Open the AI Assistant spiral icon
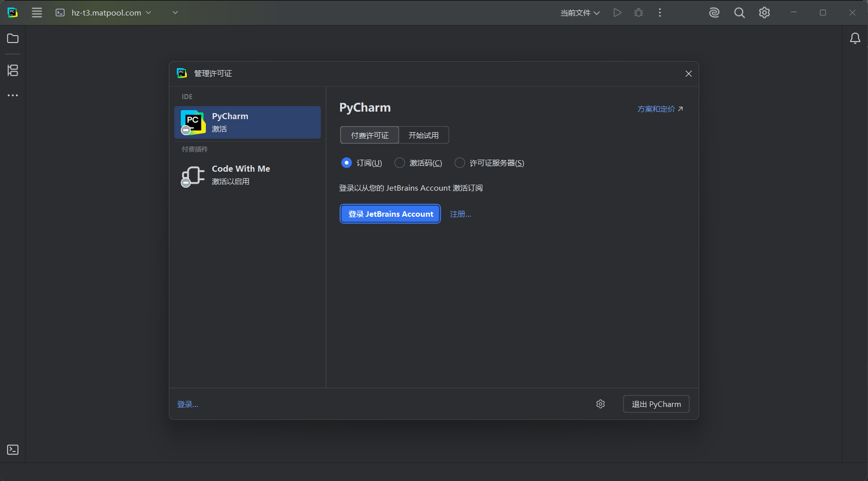This screenshot has height=481, width=868. [x=714, y=13]
